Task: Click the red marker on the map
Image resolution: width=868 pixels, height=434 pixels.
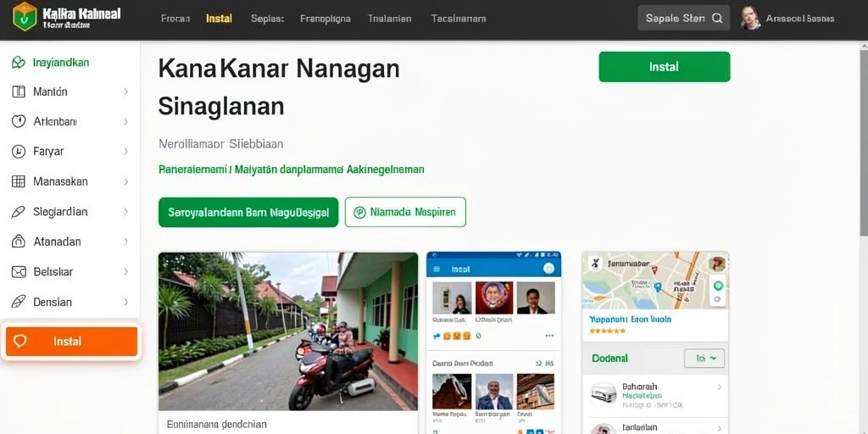Action: click(654, 270)
